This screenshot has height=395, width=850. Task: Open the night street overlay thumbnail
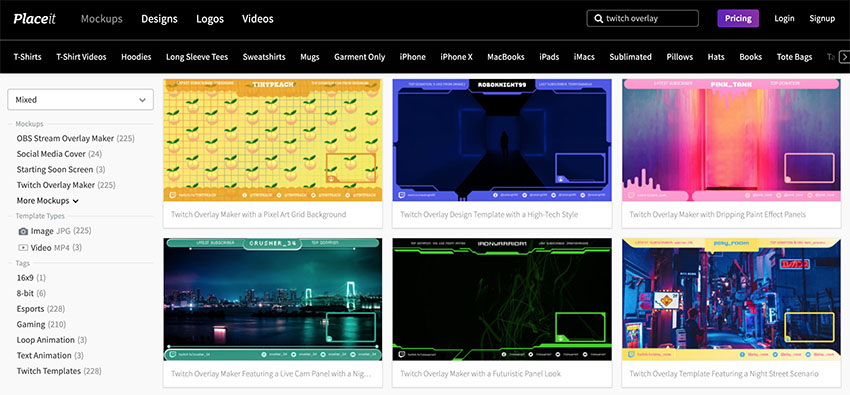[731, 300]
